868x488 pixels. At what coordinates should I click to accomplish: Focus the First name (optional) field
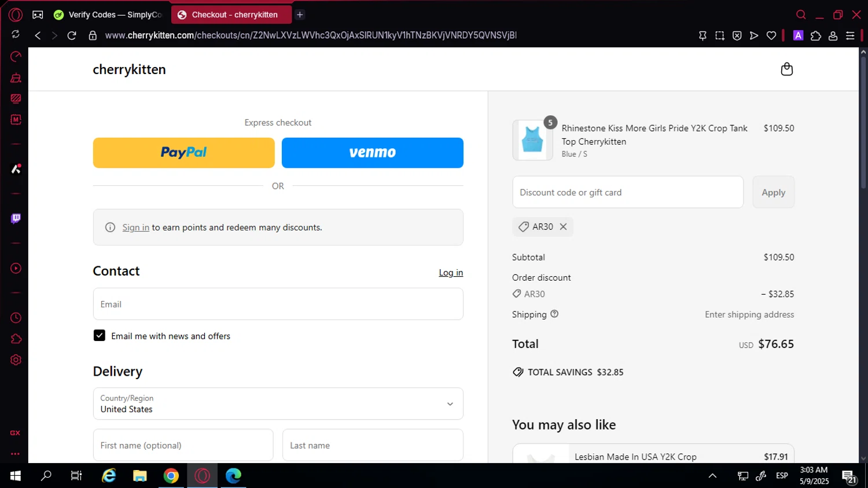(x=183, y=445)
